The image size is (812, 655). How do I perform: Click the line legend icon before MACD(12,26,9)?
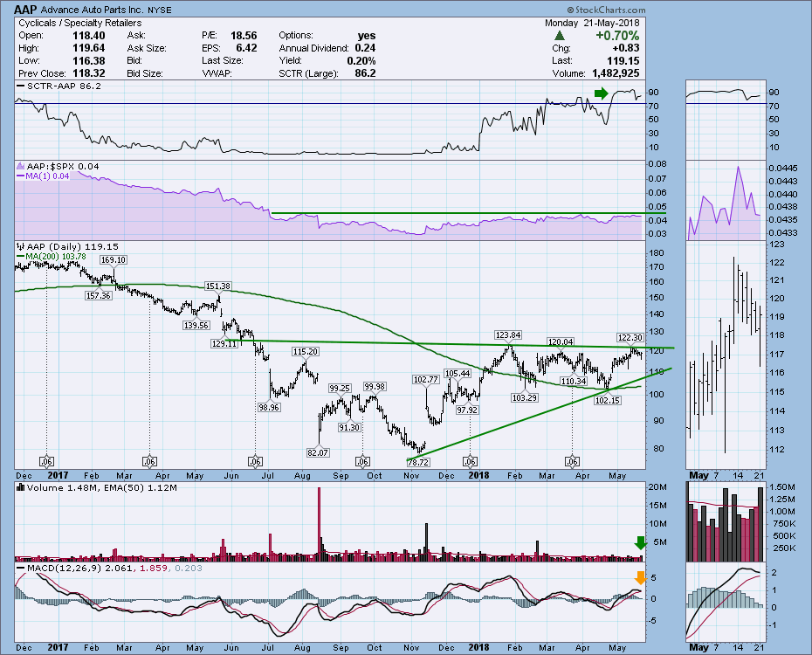(x=21, y=568)
